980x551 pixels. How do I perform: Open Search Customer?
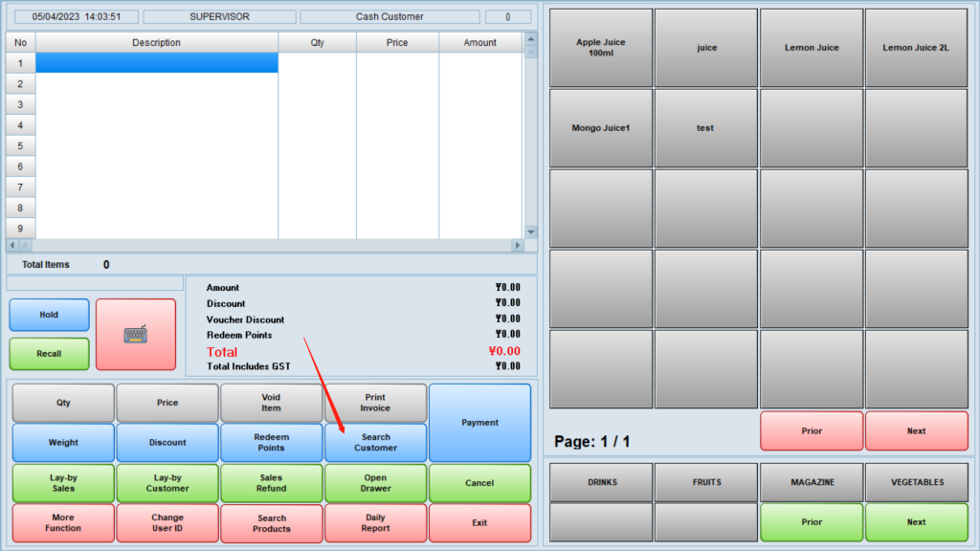click(375, 443)
